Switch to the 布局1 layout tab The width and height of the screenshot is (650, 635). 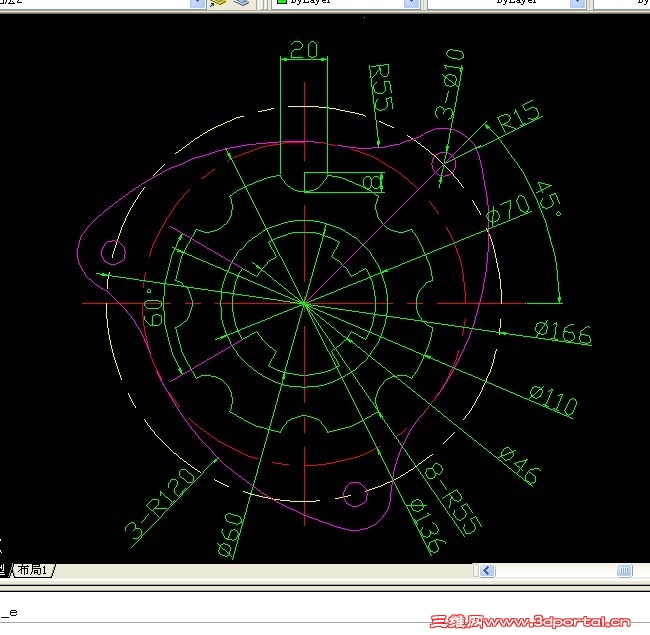tap(33, 570)
